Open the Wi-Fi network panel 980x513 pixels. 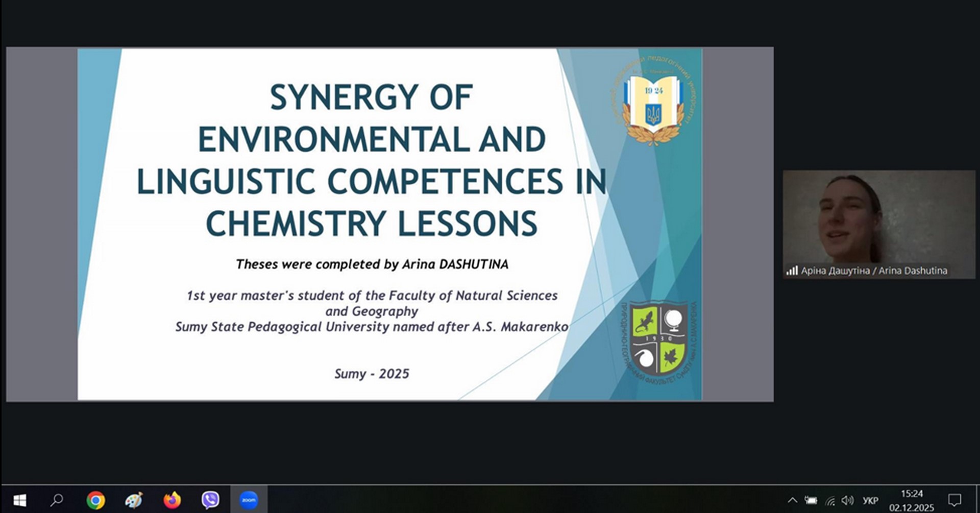tap(830, 500)
